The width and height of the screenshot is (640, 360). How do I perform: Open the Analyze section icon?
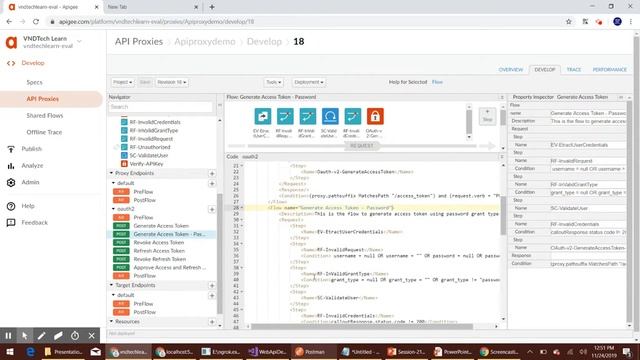coord(11,166)
